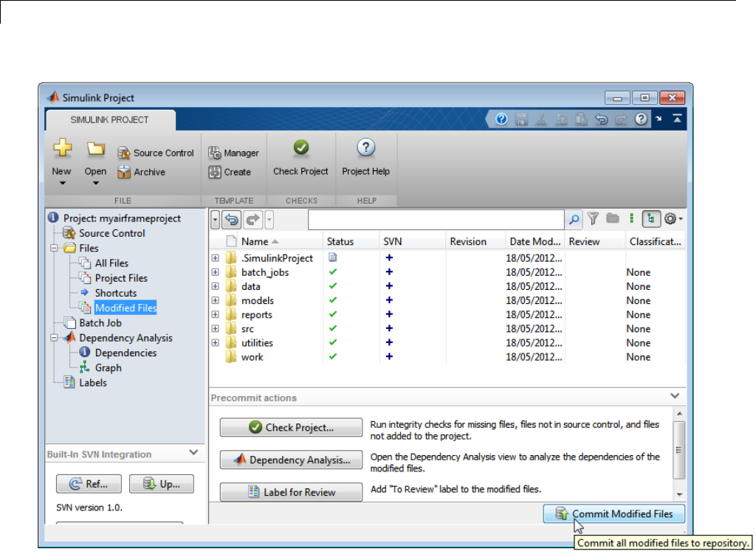Expand the models folder

pos(216,300)
